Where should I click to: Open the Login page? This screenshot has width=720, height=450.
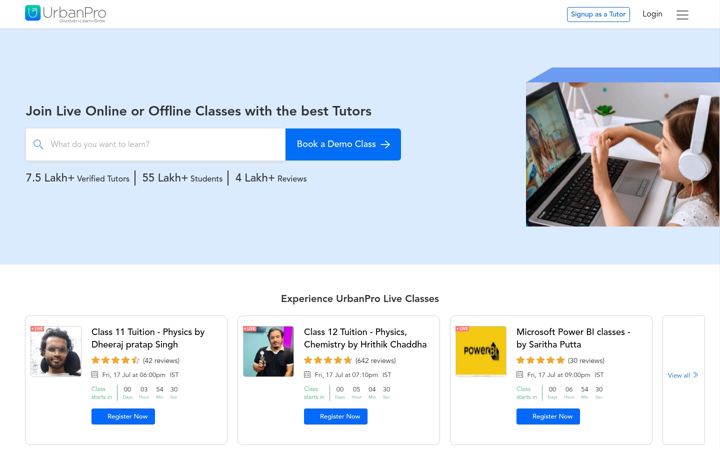click(x=652, y=14)
